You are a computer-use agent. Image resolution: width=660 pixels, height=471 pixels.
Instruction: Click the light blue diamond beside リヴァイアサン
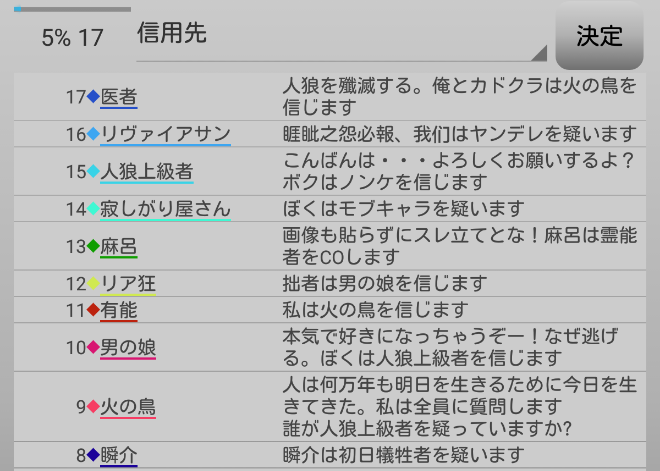pos(94,134)
